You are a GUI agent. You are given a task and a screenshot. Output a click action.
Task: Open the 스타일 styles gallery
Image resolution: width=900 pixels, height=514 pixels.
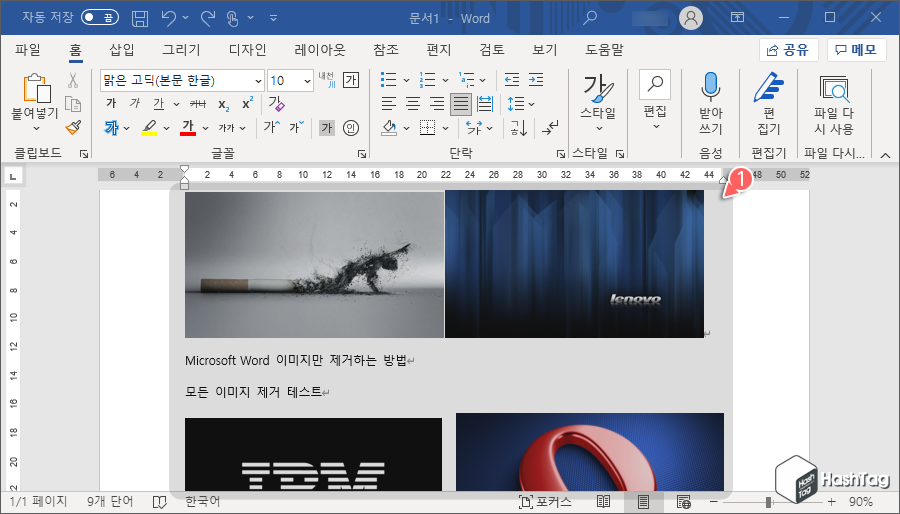(598, 104)
